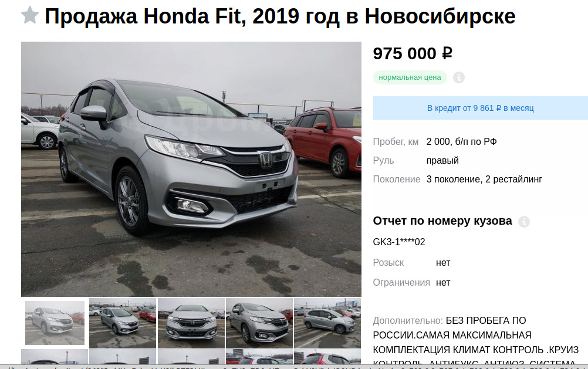Viewport: 588px width, 369px height.
Task: Open second thumbnail in second gallery row
Action: (123, 357)
